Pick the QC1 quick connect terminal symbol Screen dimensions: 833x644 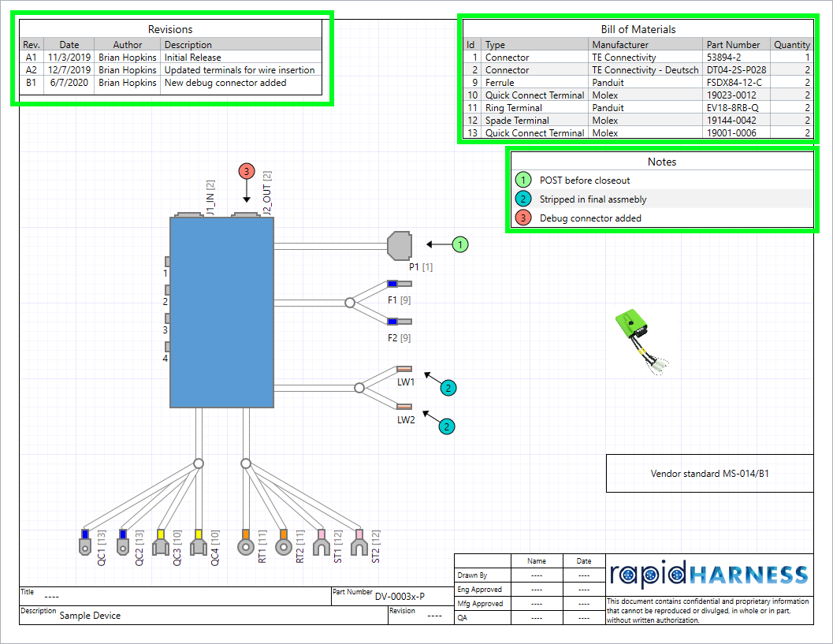coord(85,542)
